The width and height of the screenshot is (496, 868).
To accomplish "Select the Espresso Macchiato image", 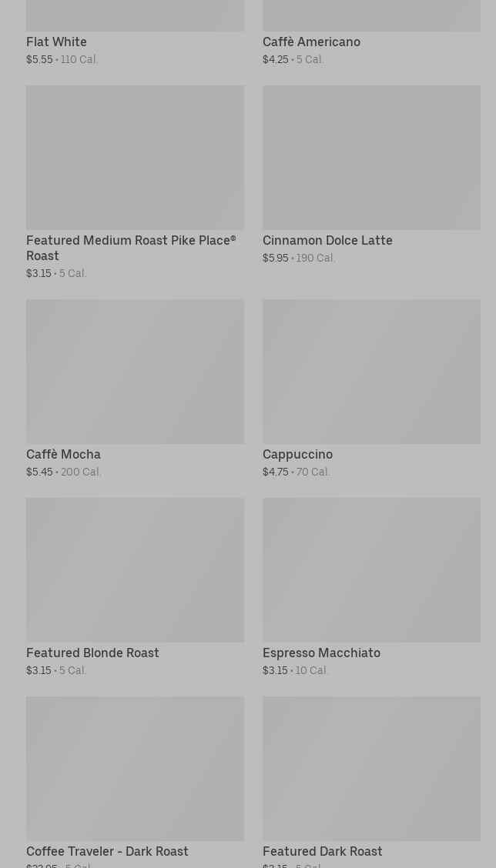I will (371, 569).
